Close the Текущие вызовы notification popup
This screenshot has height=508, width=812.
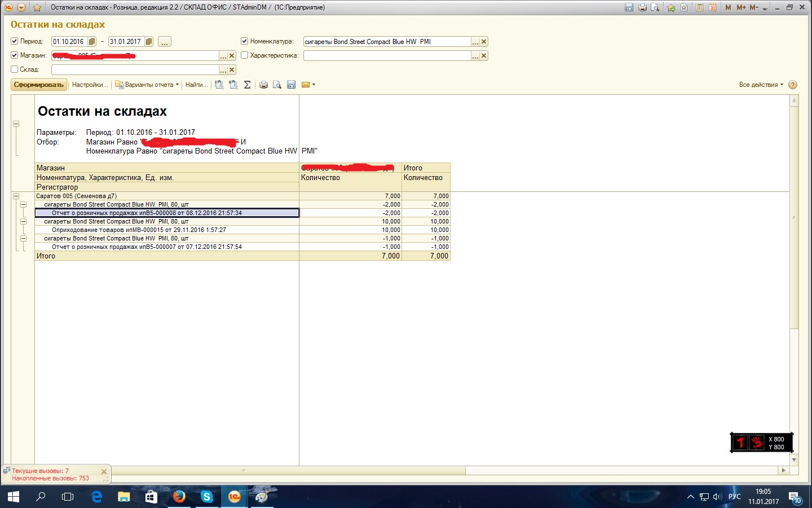(x=104, y=472)
